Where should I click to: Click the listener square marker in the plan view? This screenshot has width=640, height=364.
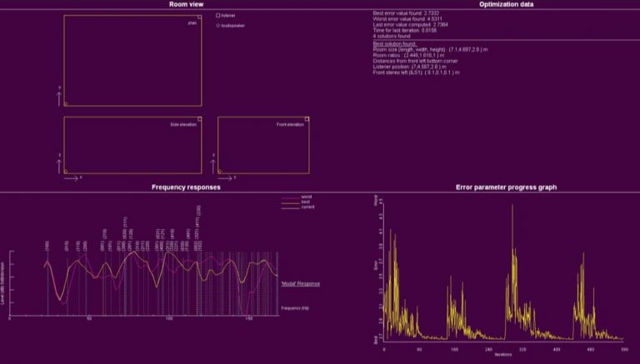[x=200, y=17]
